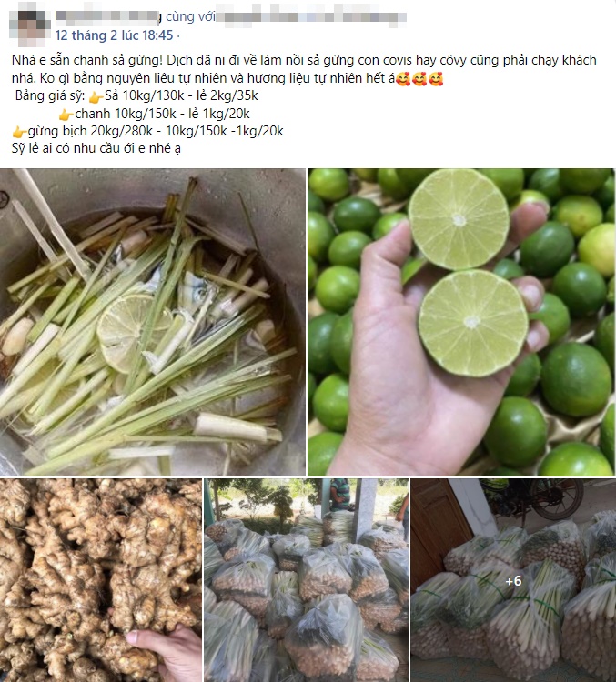Open the tagged person's blurred name
Screen dimensions: 616x682
[311, 16]
